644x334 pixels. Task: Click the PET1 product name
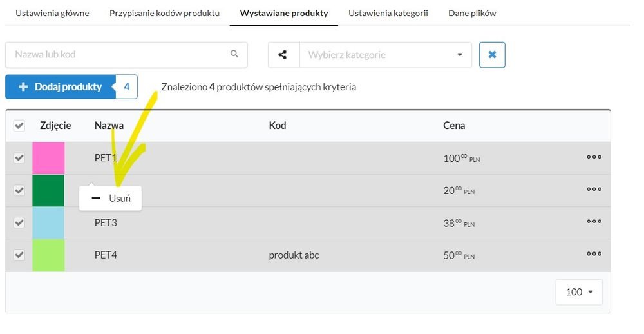click(x=106, y=158)
